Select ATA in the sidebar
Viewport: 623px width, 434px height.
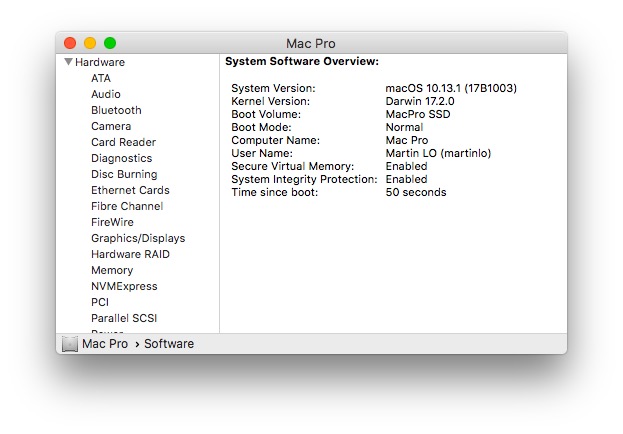(101, 78)
